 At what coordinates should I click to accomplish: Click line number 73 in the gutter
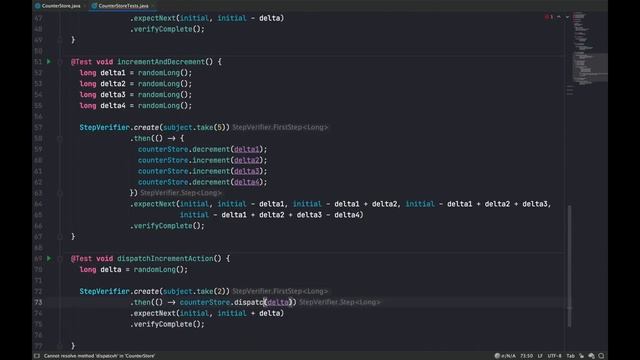[x=38, y=302]
